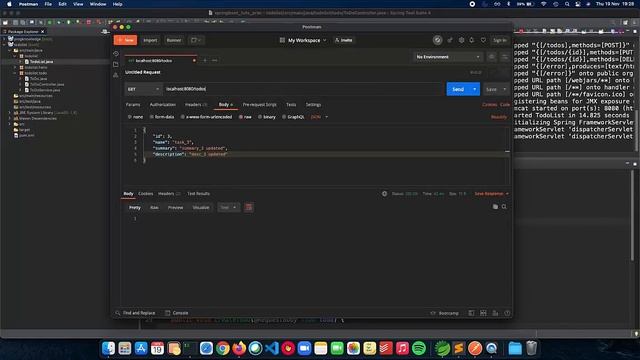Open the Save Response dropdown

[x=491, y=193]
